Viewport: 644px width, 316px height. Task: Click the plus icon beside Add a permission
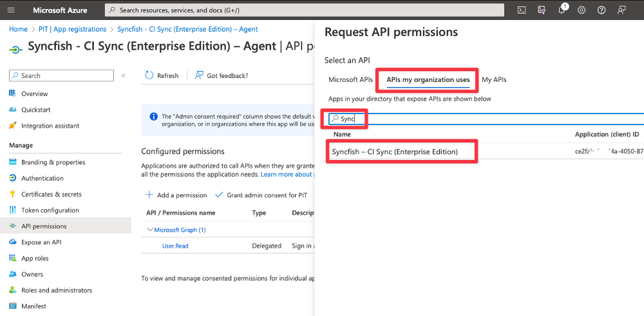pyautogui.click(x=149, y=195)
